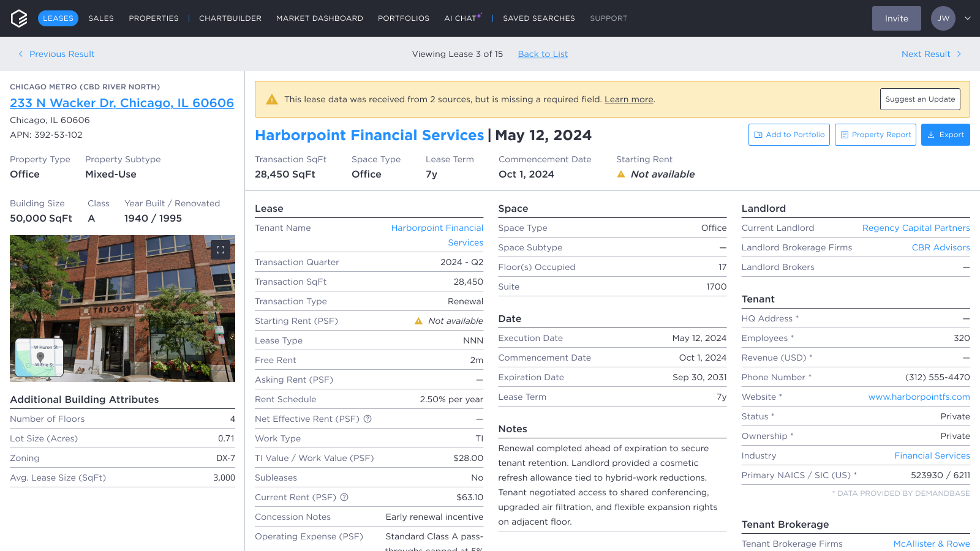Click the 2.50% per year rent schedule
Screen dimensions: 980x551
(451, 399)
